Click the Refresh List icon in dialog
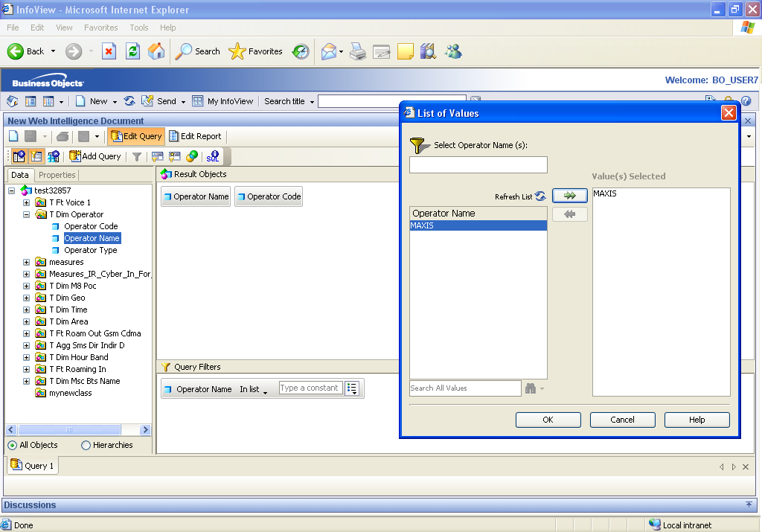Screen dimensions: 762x532 540,196
